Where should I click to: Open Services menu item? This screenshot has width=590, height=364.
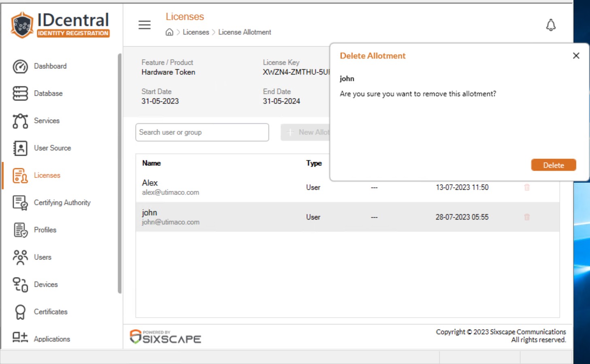47,121
